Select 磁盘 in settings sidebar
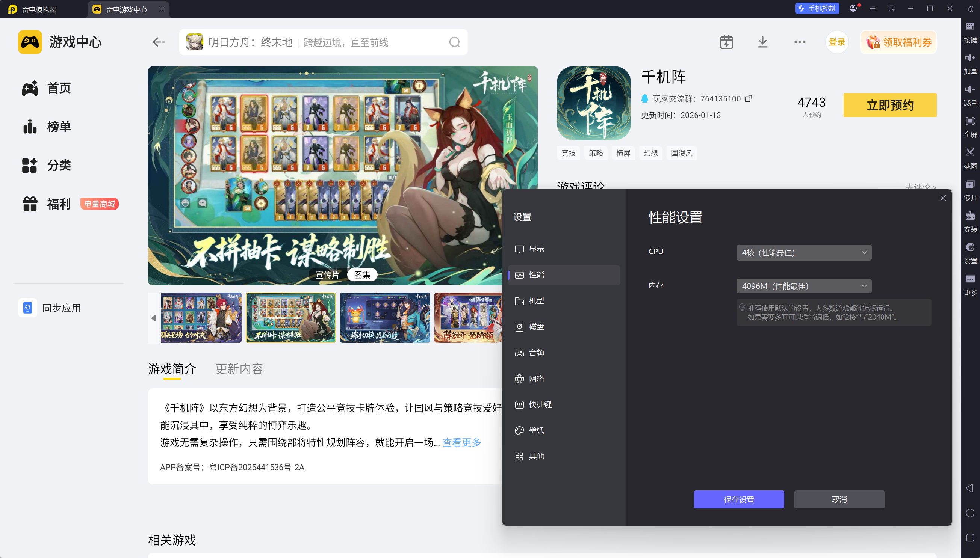980x558 pixels. 536,327
